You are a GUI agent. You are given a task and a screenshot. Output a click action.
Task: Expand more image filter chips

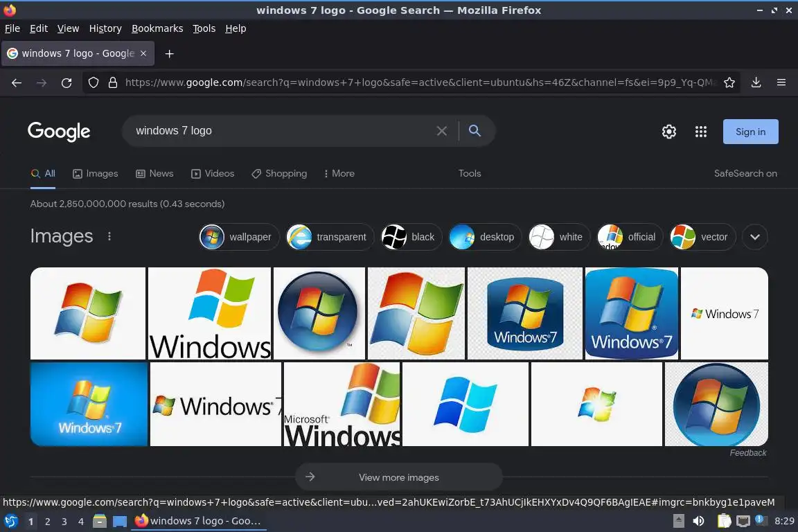(x=755, y=237)
